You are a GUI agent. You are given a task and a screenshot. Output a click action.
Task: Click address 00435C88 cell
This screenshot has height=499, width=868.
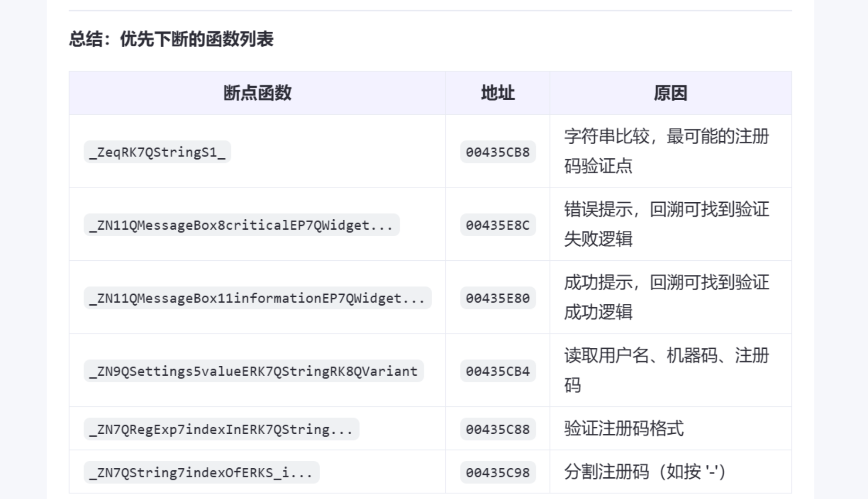498,429
